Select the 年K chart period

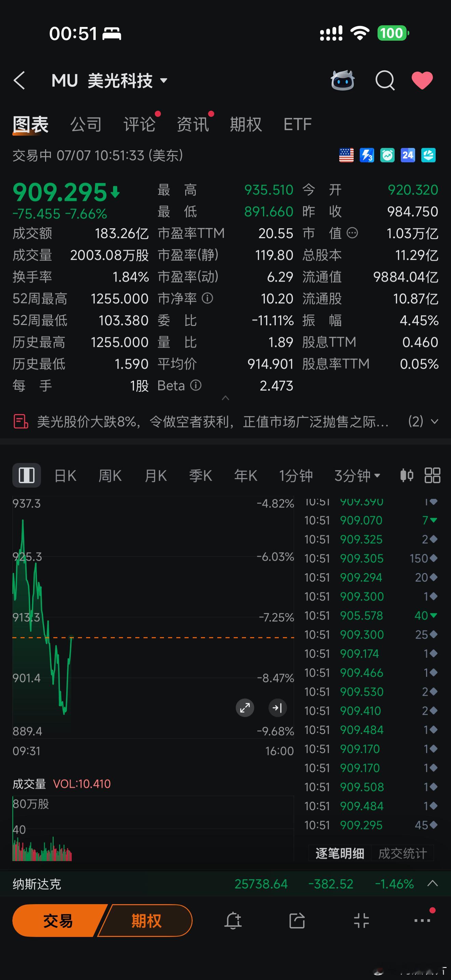pos(246,476)
